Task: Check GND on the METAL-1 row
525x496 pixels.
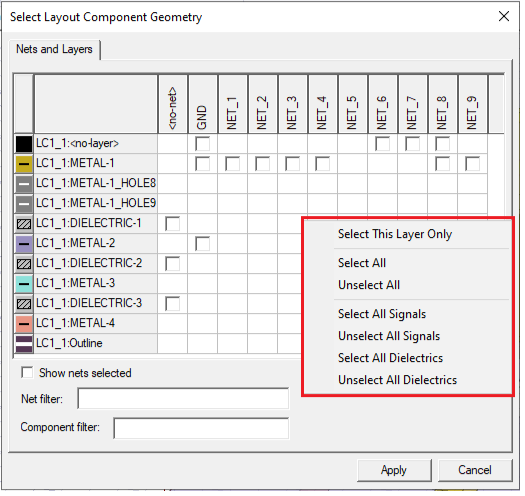Action: coord(203,164)
